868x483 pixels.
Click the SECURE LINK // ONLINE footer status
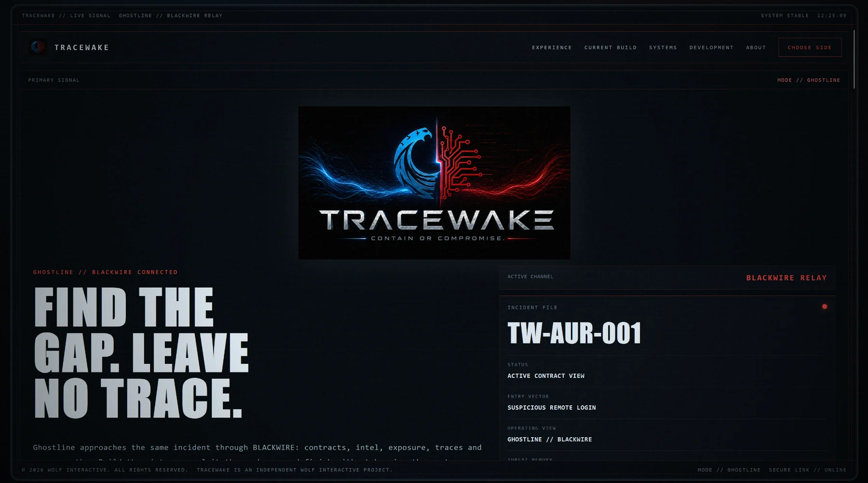(808, 470)
